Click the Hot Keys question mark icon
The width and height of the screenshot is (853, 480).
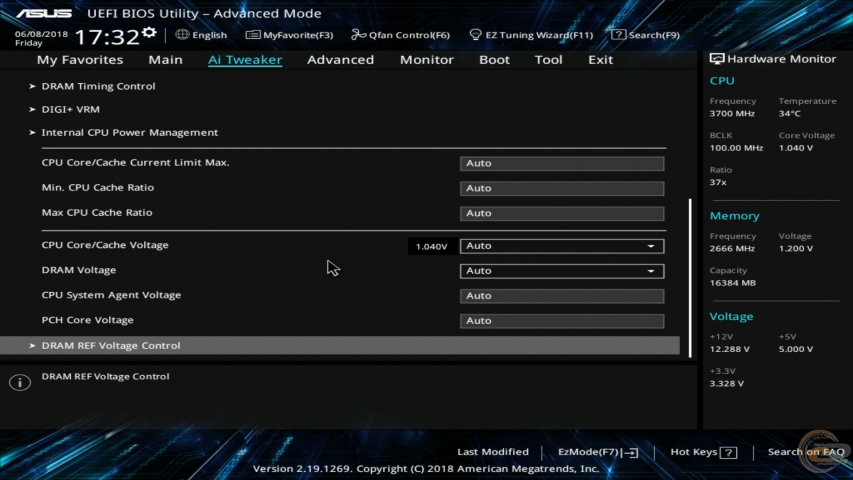click(728, 453)
